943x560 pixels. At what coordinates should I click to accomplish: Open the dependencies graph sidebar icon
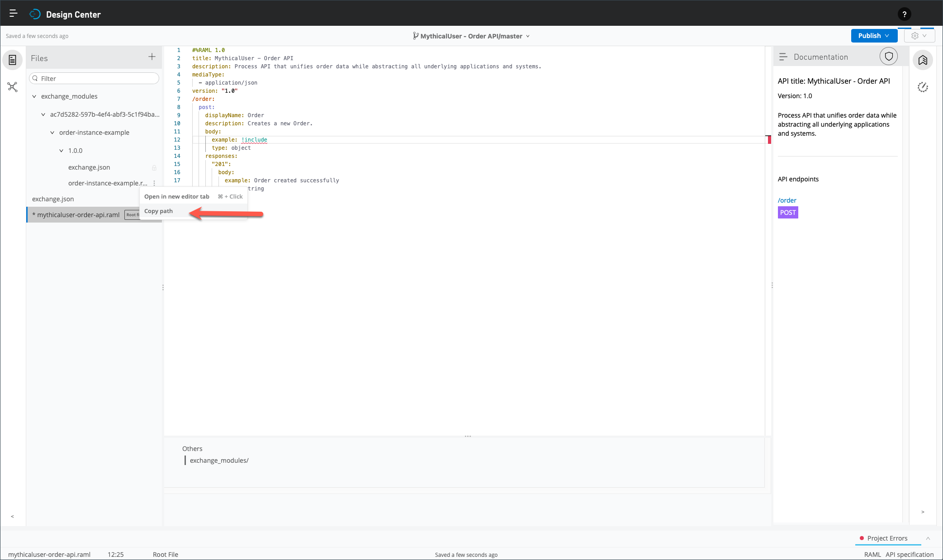12,87
